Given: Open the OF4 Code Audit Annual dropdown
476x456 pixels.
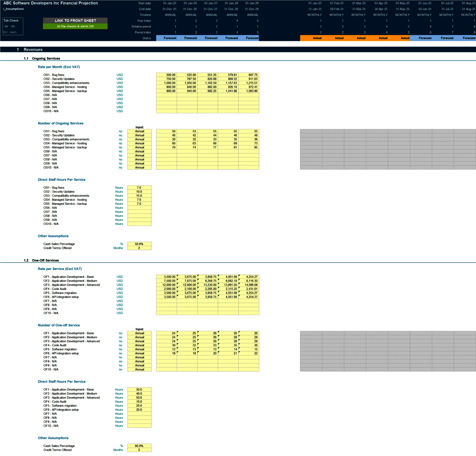Looking at the screenshot, I should (140, 345).
